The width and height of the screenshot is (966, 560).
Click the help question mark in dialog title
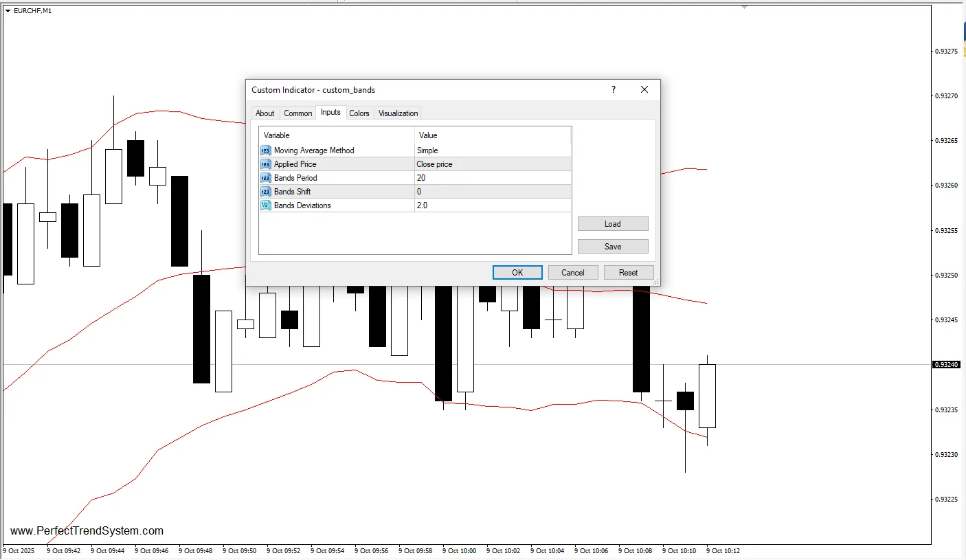pyautogui.click(x=614, y=89)
